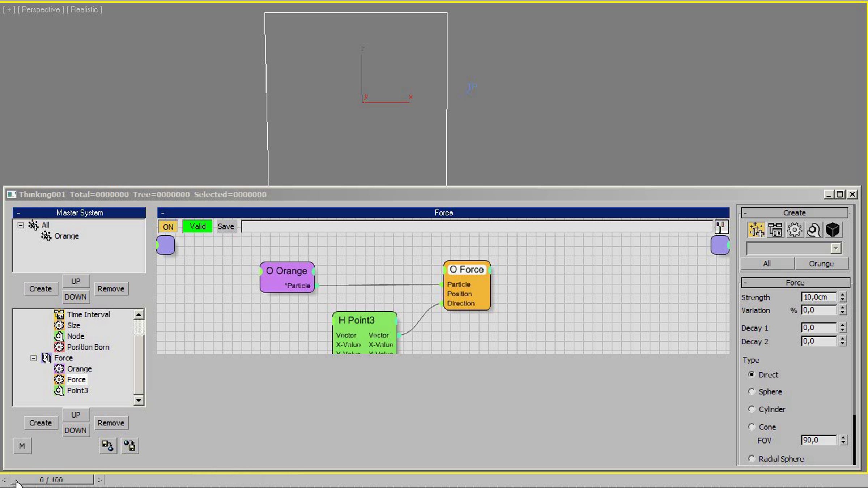
Task: Click the second save icon next to M button
Action: point(129,446)
